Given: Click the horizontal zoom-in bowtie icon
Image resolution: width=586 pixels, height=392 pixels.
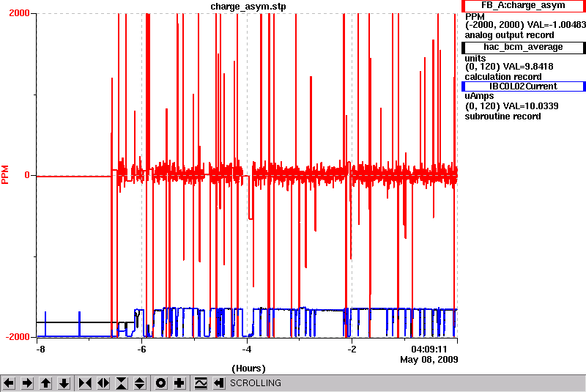Looking at the screenshot, I should 85,383.
